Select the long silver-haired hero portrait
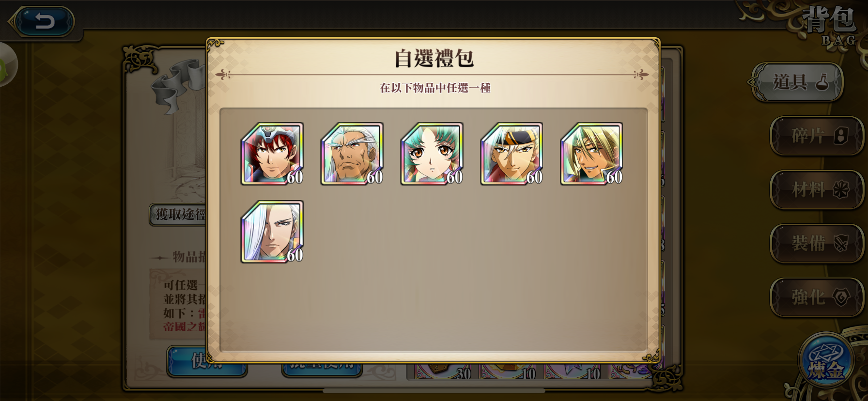Screen dimensions: 868x401 coord(272,232)
